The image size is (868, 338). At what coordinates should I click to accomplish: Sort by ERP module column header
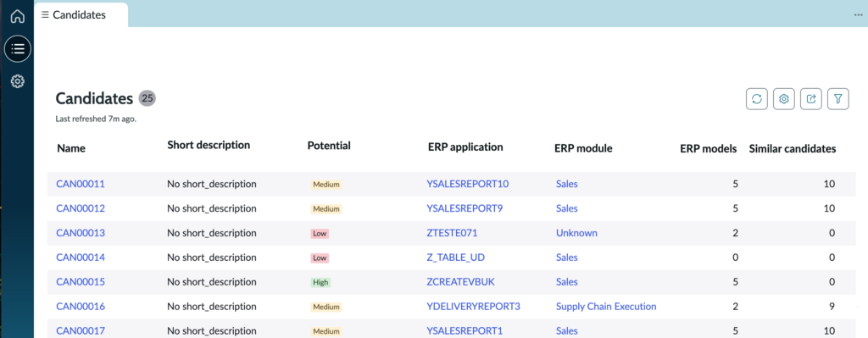coord(583,148)
